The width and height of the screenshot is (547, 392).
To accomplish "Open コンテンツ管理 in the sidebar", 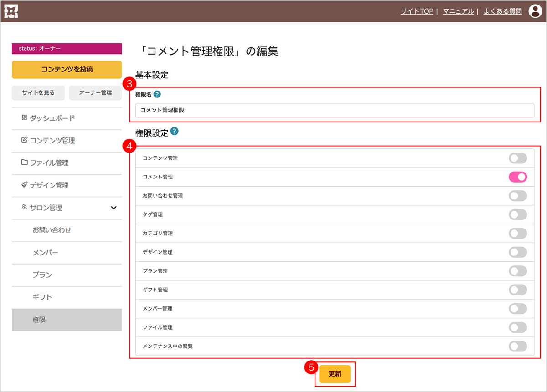I will (52, 141).
